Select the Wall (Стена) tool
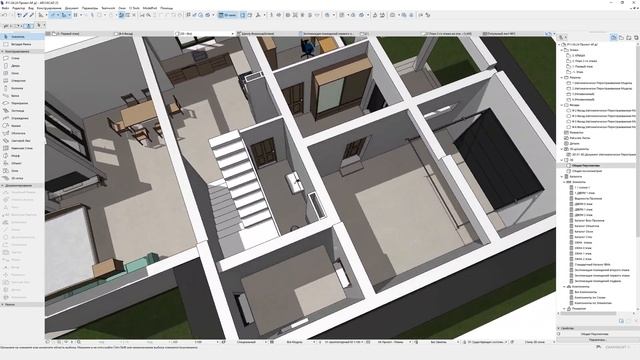640x360 pixels. tap(22, 58)
